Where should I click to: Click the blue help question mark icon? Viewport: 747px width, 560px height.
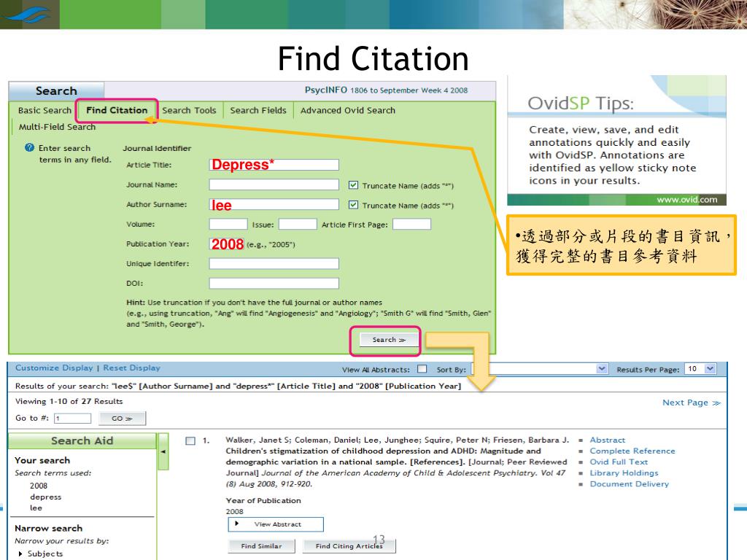pyautogui.click(x=29, y=147)
